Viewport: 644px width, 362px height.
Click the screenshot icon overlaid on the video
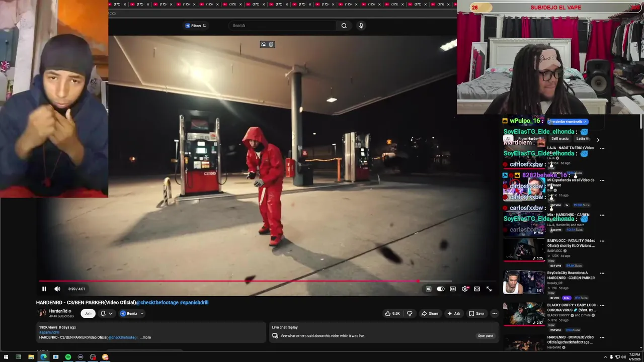[263, 45]
